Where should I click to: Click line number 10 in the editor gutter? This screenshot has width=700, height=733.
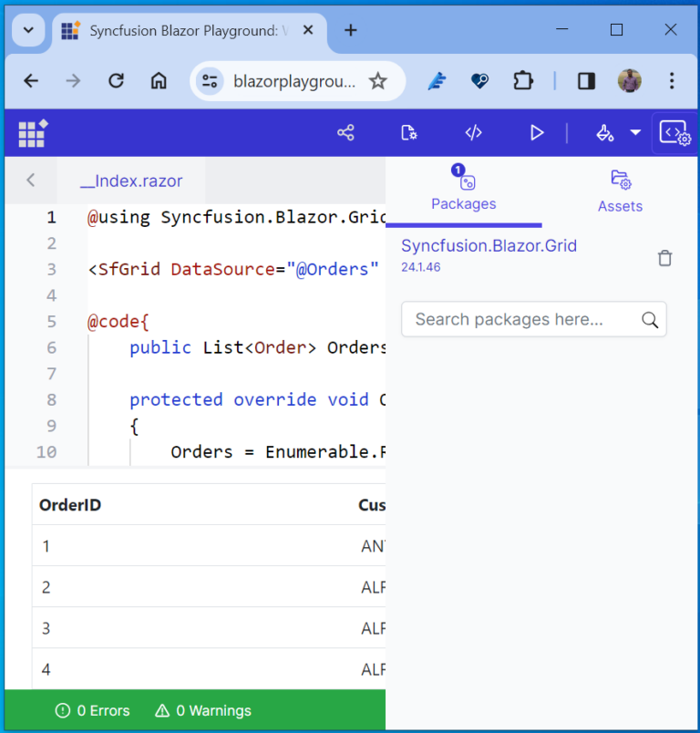click(46, 452)
